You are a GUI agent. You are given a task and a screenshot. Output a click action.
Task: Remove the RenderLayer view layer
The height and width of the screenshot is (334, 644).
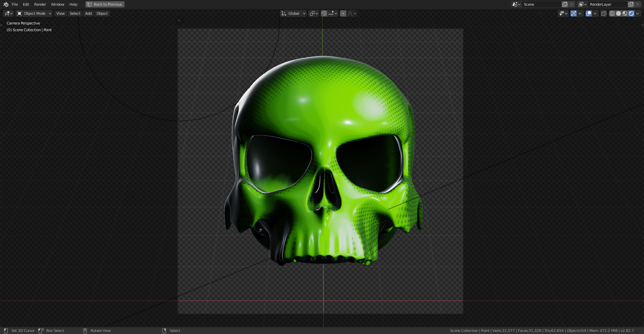point(638,4)
